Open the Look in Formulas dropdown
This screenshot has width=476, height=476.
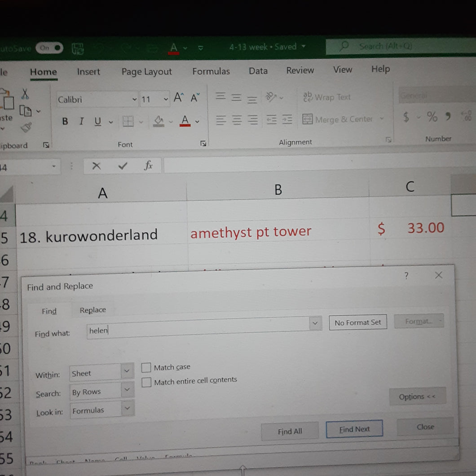[x=102, y=410]
